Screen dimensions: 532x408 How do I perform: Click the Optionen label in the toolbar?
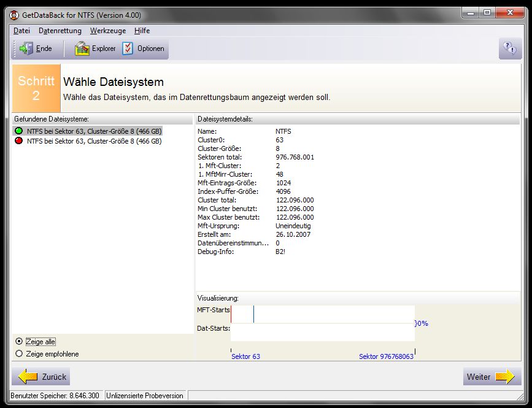pyautogui.click(x=151, y=48)
